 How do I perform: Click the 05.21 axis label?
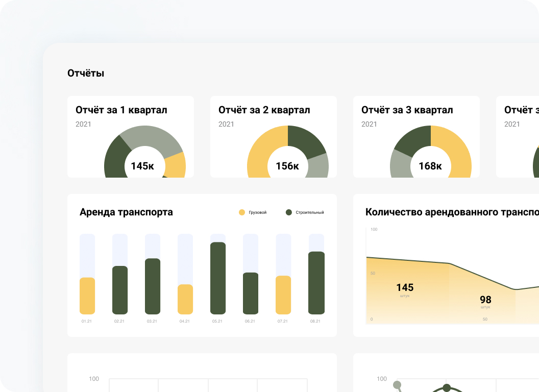pos(217,321)
